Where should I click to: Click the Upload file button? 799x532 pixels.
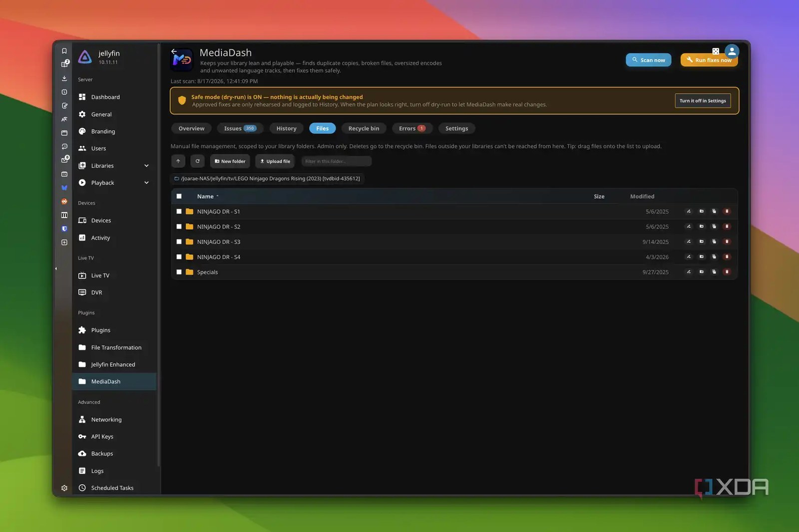[x=275, y=161]
